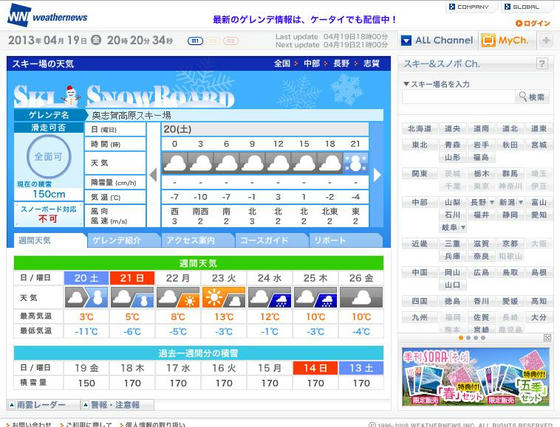Show the next day's forecast arrow
The image size is (560, 427).
click(377, 175)
